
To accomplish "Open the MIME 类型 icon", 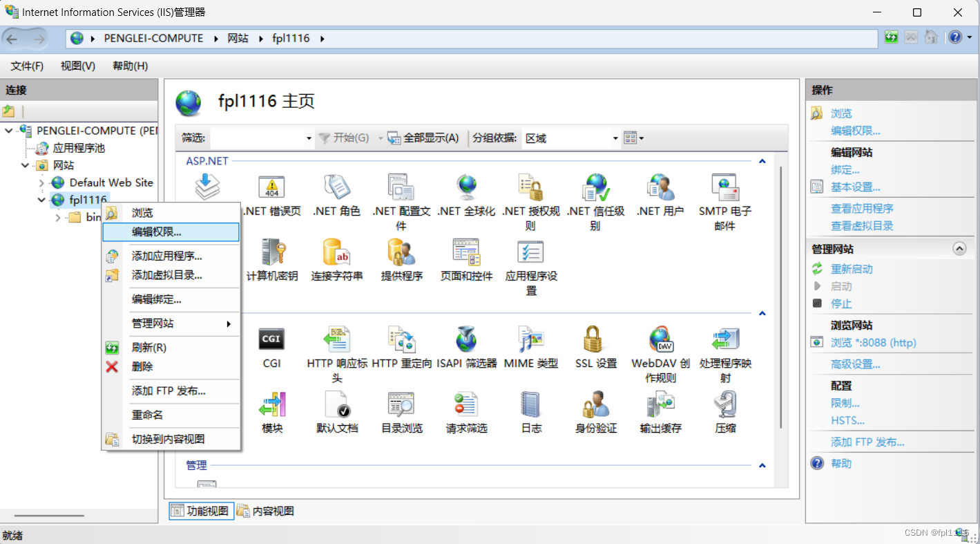I will click(x=531, y=339).
